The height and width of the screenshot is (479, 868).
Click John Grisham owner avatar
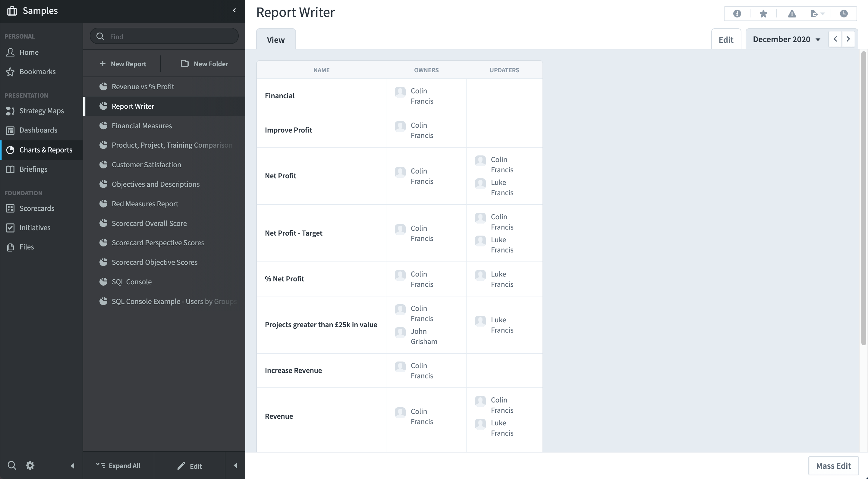pyautogui.click(x=400, y=332)
